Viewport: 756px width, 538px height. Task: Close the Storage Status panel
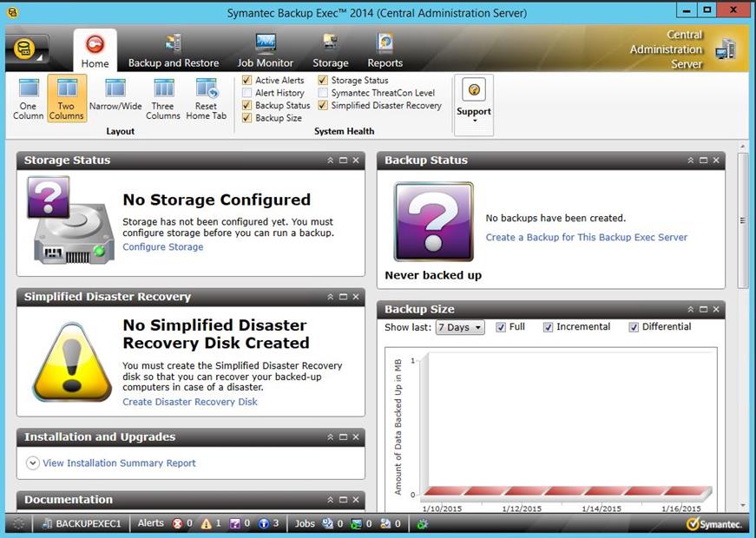pos(356,161)
